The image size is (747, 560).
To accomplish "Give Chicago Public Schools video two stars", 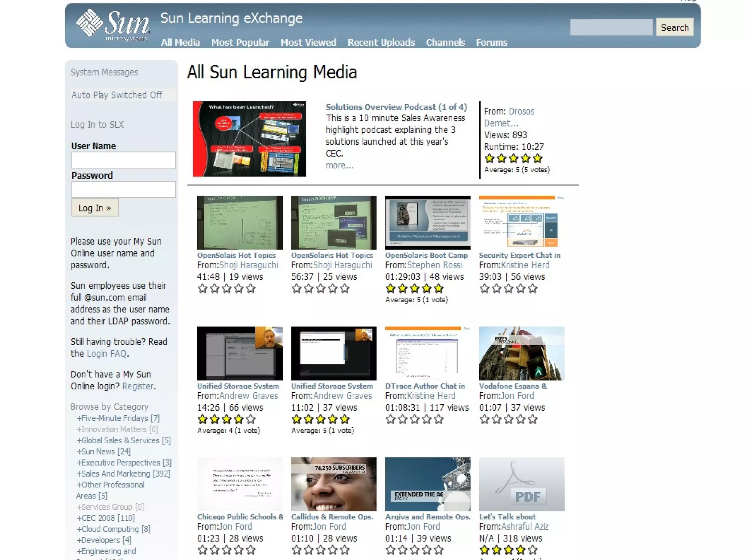I will [214, 550].
